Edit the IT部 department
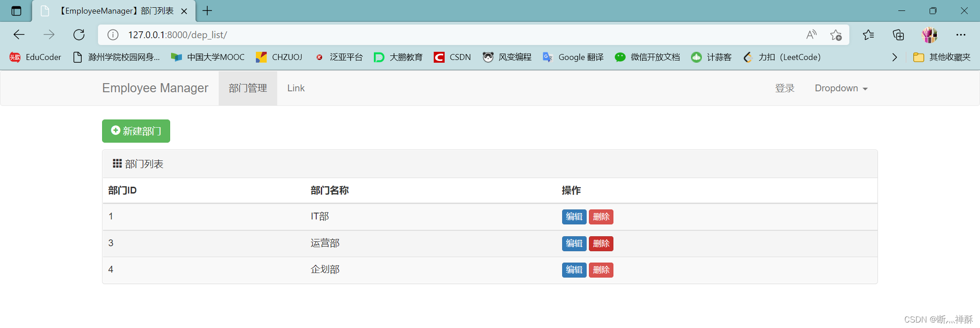980x328 pixels. [574, 217]
